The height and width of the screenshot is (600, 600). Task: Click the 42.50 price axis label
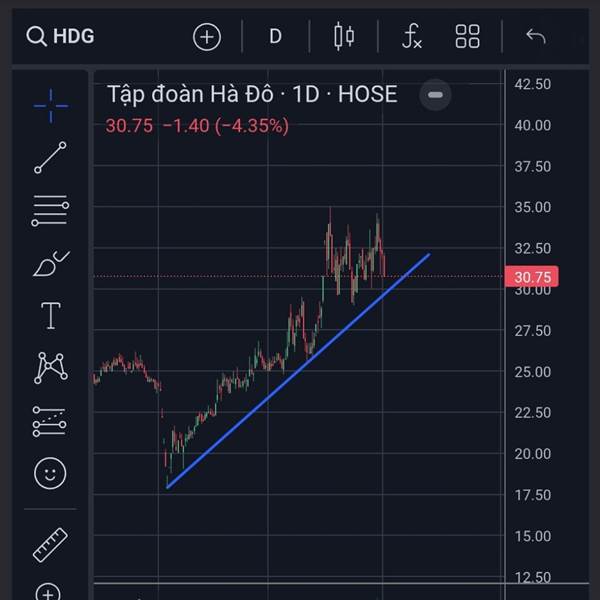(533, 84)
